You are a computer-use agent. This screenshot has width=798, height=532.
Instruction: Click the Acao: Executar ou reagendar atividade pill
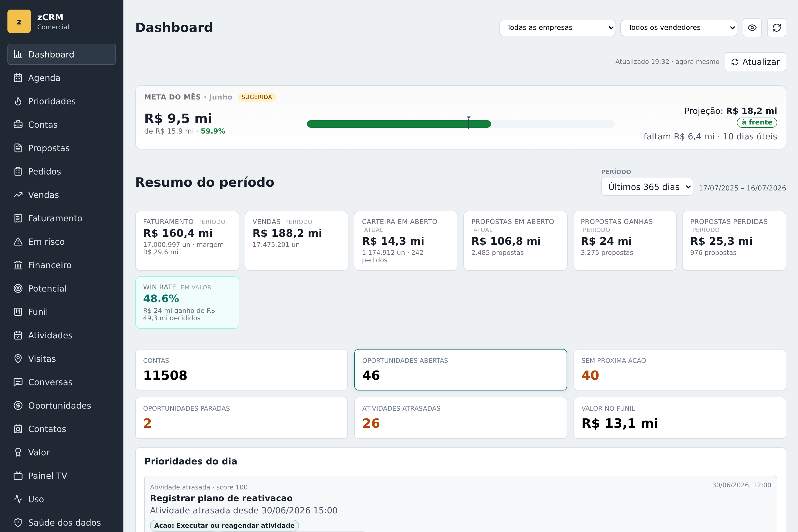[x=224, y=525]
